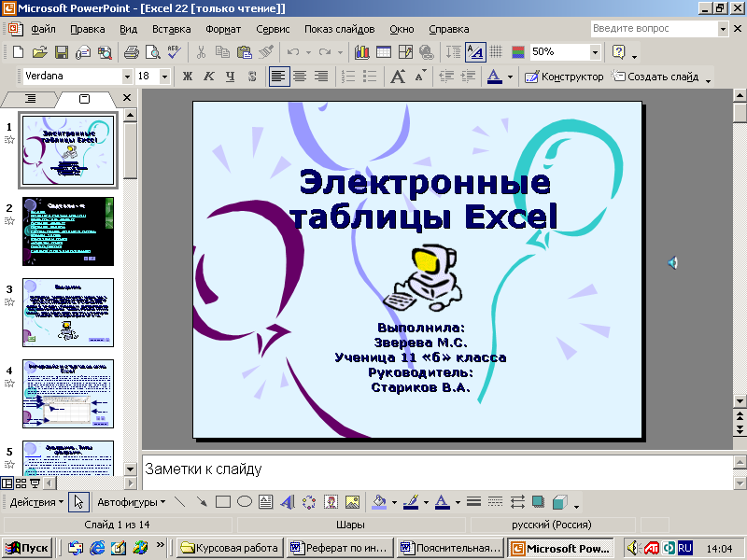Insert a hyperlink with the globe icon

[x=427, y=52]
